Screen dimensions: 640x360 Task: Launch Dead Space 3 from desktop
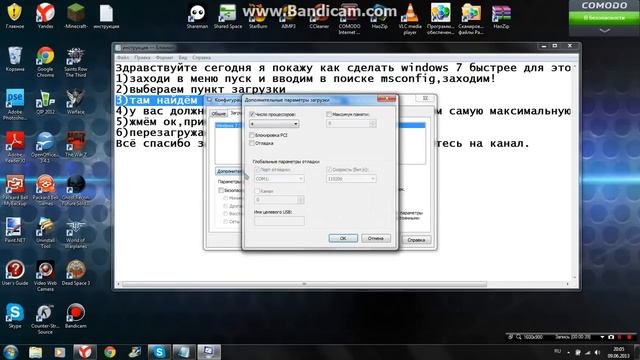tap(76, 273)
